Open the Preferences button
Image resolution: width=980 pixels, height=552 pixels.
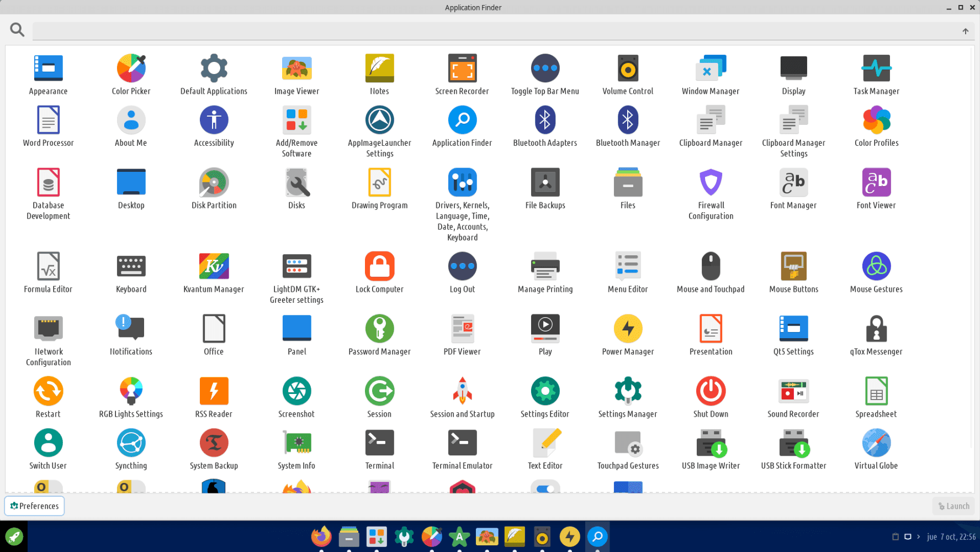coord(35,506)
